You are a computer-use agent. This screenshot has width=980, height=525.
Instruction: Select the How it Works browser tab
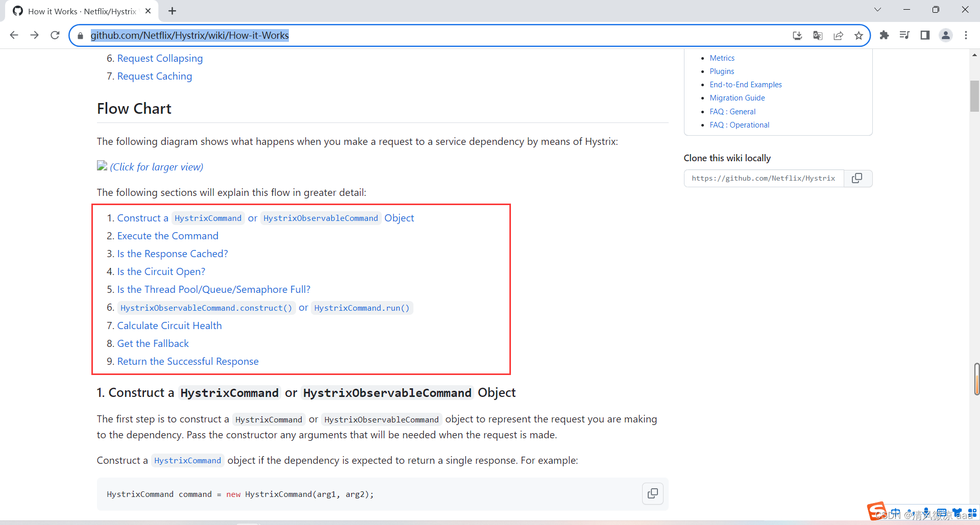pos(82,11)
